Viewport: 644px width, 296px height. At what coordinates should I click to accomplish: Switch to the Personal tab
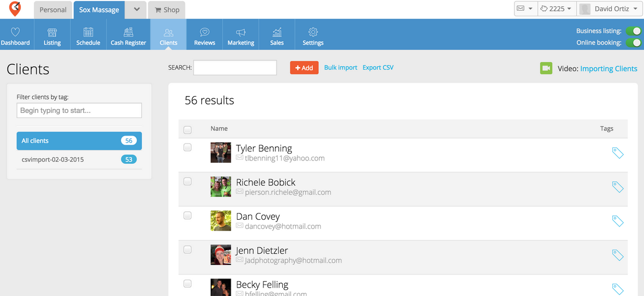[x=53, y=10]
